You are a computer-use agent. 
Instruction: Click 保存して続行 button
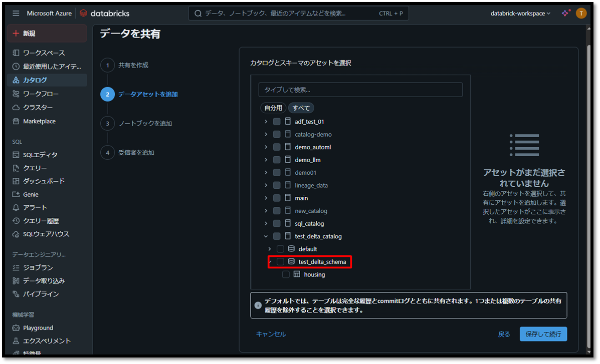(543, 334)
